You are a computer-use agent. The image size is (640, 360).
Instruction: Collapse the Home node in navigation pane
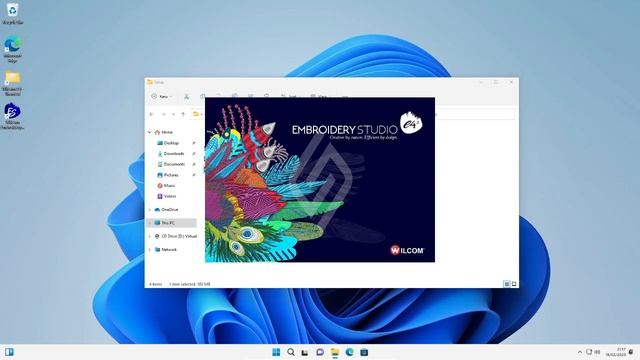[150, 132]
